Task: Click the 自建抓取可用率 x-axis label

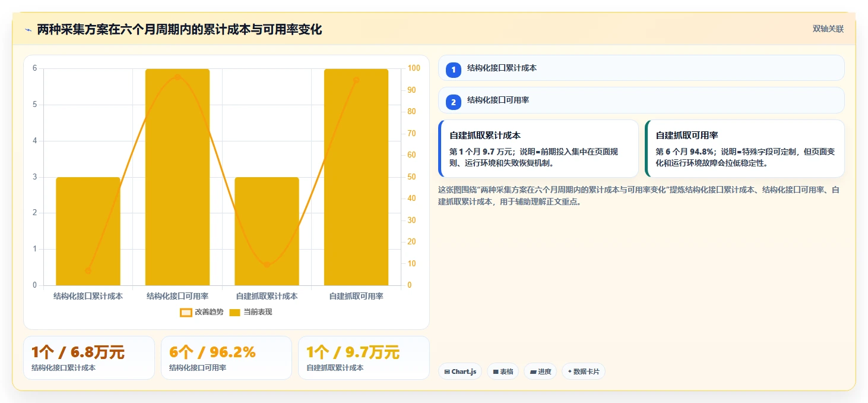Action: click(x=356, y=296)
